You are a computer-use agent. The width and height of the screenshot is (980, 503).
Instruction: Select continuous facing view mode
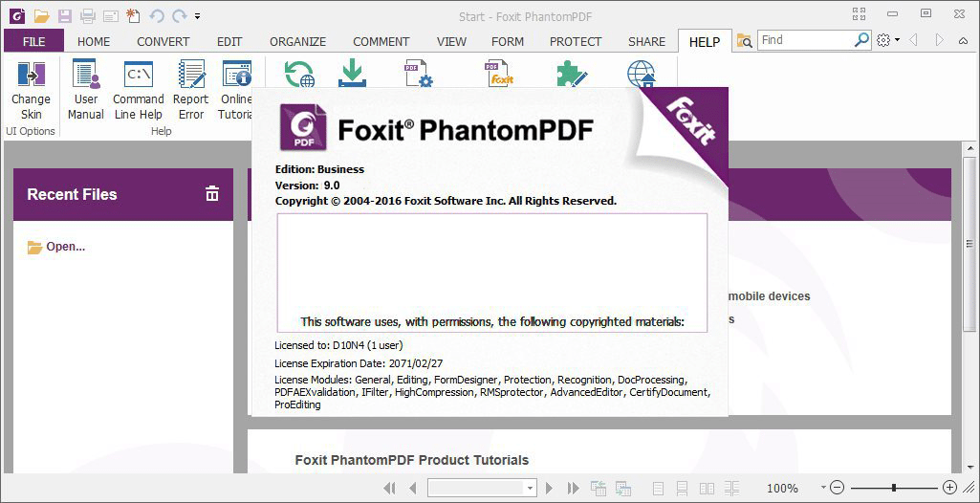coord(731,488)
